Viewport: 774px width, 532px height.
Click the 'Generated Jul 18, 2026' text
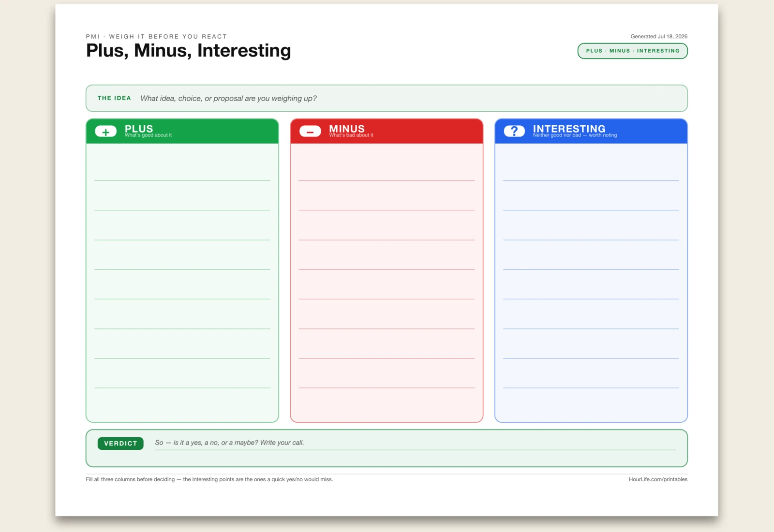(x=659, y=36)
